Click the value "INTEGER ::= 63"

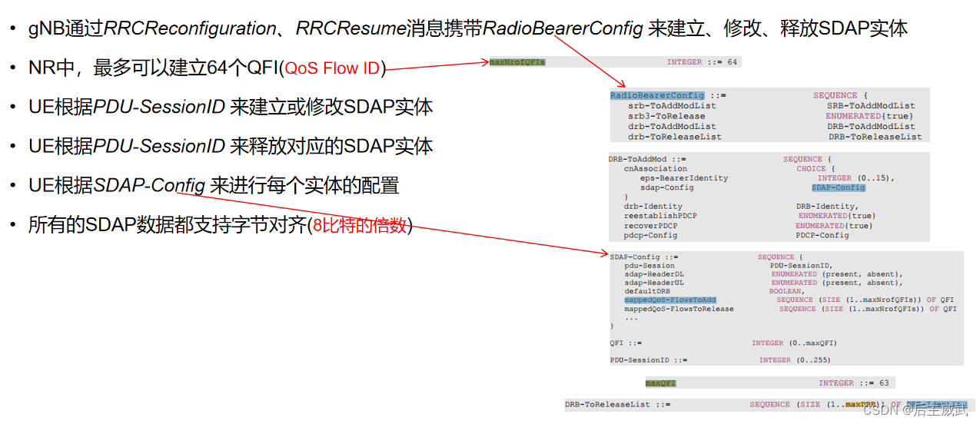pos(854,383)
